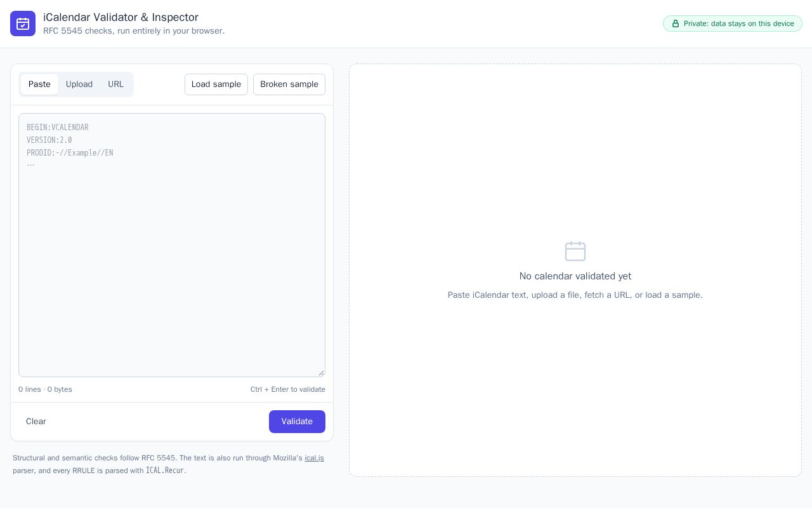Click 'Private: data stays on this device' badge
The image size is (812, 508).
pyautogui.click(x=733, y=23)
